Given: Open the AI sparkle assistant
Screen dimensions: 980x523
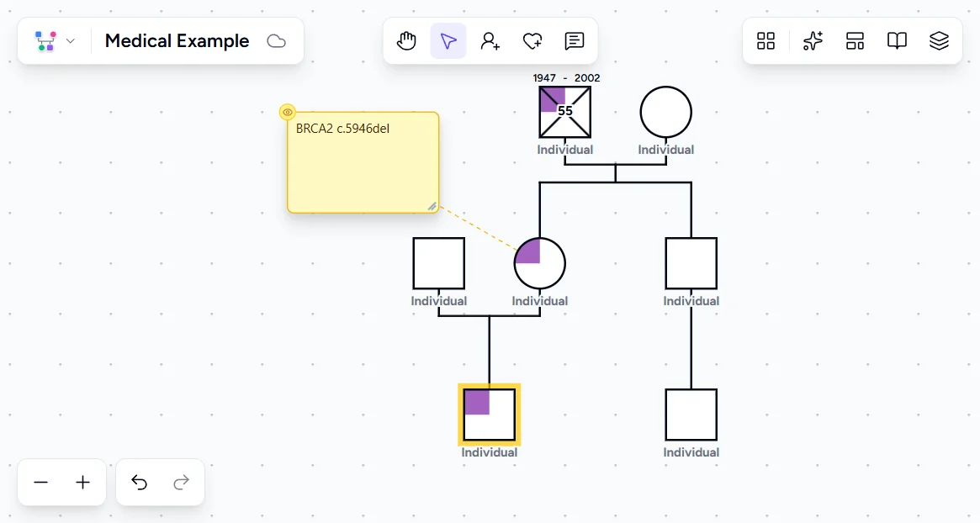Looking at the screenshot, I should pyautogui.click(x=813, y=41).
